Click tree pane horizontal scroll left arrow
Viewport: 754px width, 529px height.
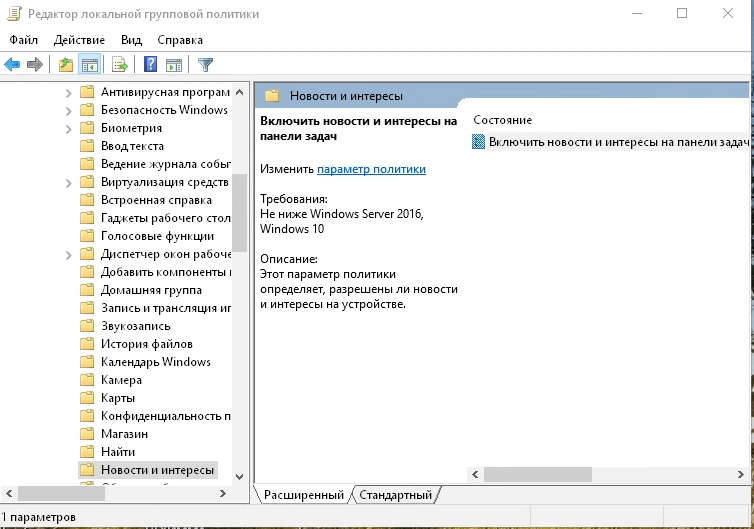click(9, 493)
